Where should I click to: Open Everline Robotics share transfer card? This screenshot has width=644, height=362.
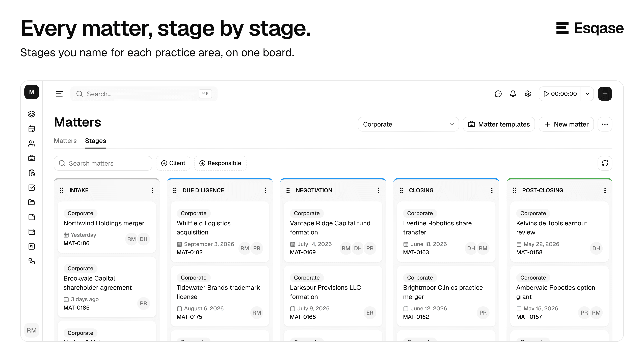click(x=446, y=232)
